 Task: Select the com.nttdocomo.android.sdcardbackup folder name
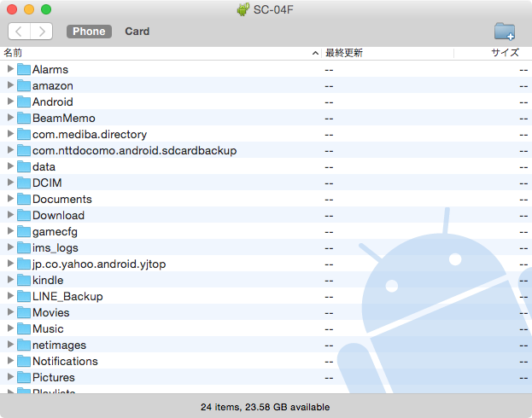pos(134,150)
